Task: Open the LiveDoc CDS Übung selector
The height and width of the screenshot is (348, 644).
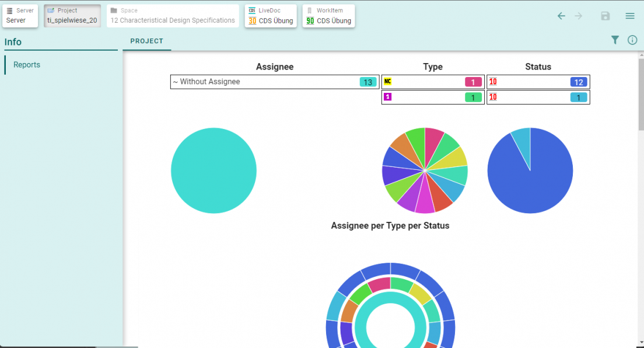Action: pyautogui.click(x=271, y=16)
